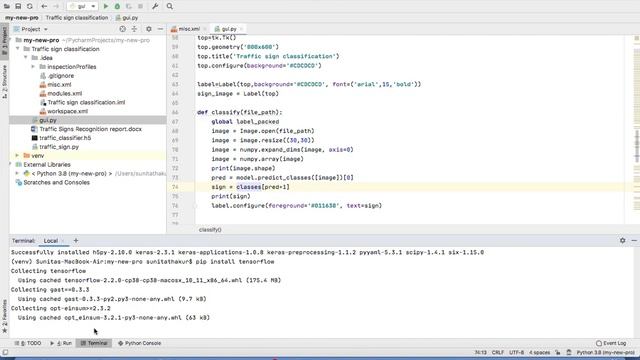The width and height of the screenshot is (640, 360).
Task: Click the UTF-8 encoding status item
Action: 516,352
